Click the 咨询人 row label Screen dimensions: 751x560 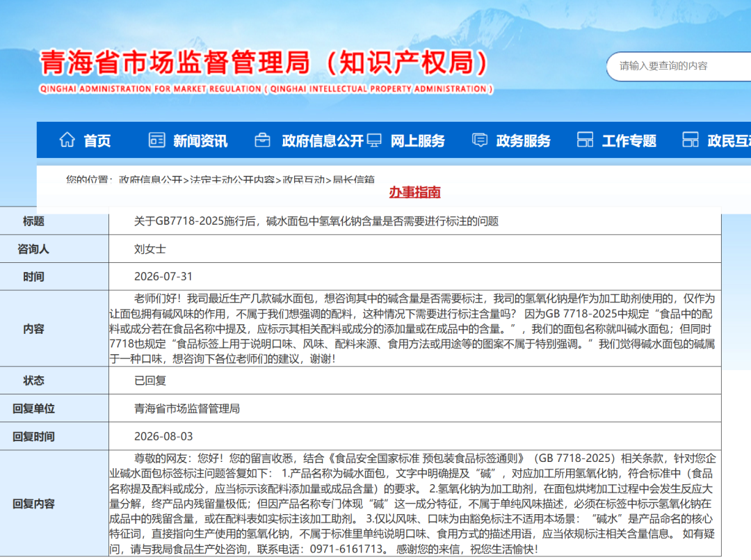click(x=33, y=249)
